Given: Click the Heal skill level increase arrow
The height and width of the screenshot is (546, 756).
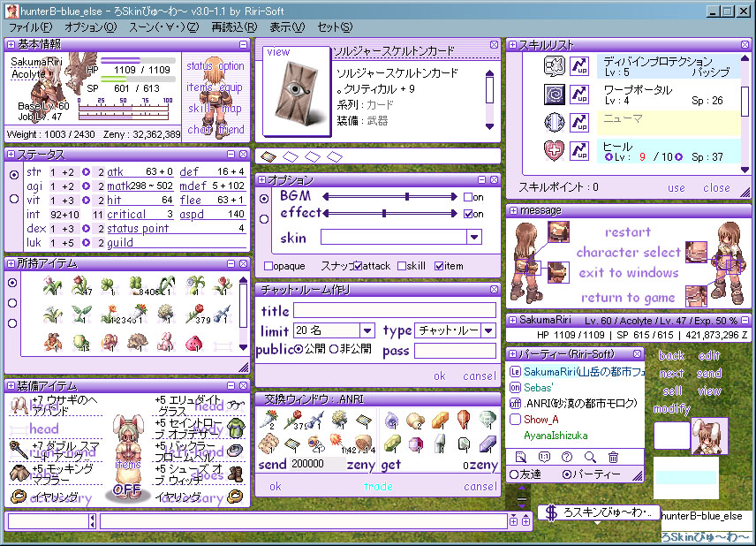Looking at the screenshot, I should pos(679,156).
